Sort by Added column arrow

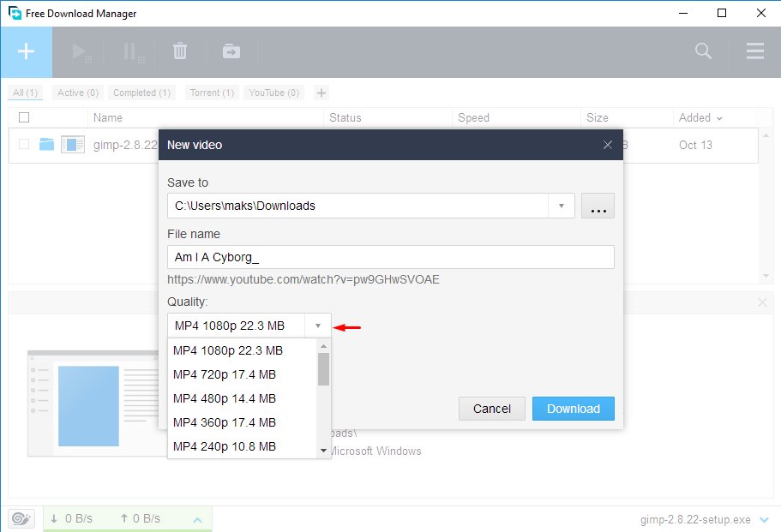(718, 118)
